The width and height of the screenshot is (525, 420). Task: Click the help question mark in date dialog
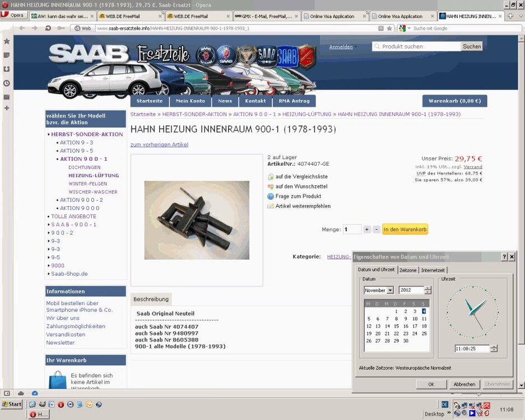505,256
